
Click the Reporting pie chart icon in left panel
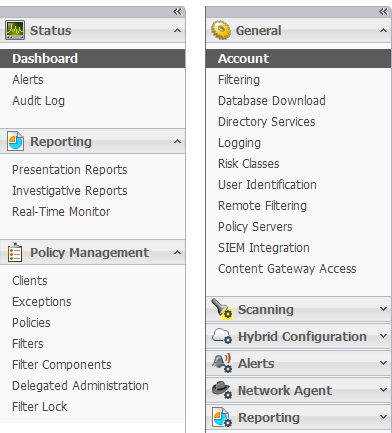coord(15,141)
